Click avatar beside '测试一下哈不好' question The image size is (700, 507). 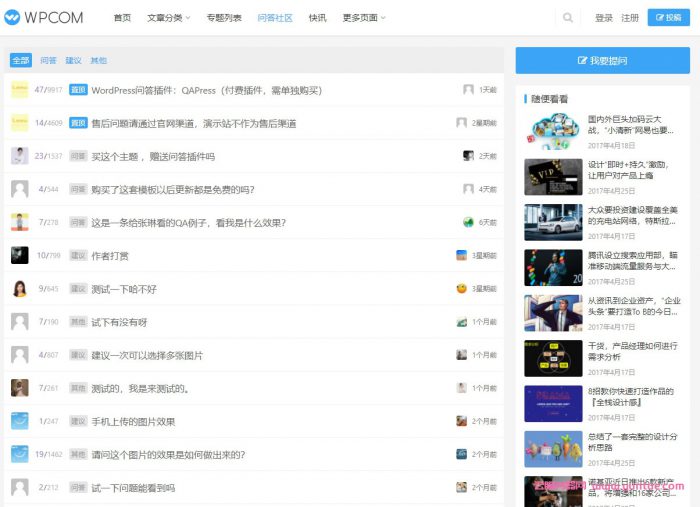19,289
